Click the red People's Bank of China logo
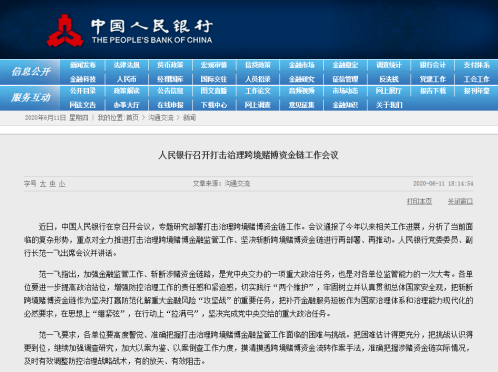 coord(65,31)
